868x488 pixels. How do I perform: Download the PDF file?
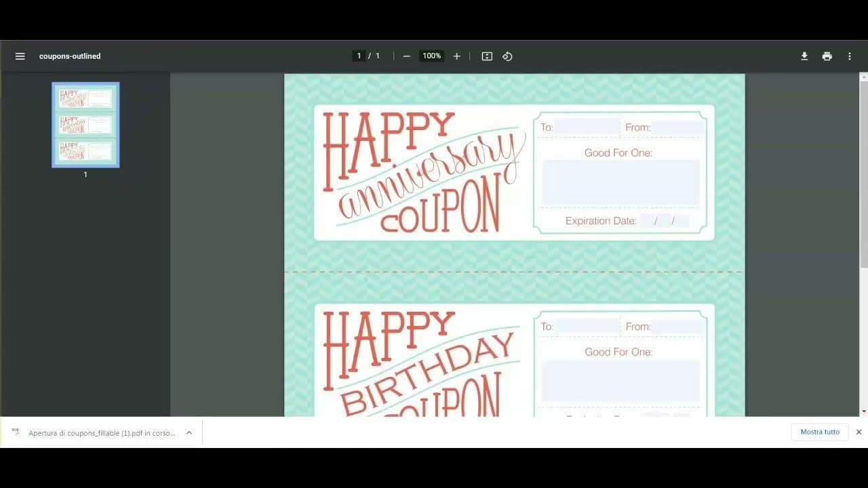tap(804, 56)
